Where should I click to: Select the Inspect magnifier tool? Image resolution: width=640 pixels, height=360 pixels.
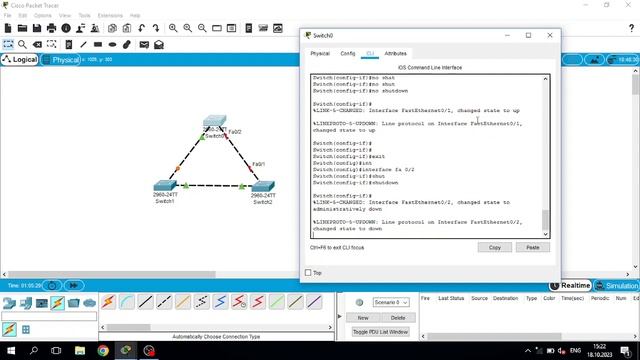[22, 44]
